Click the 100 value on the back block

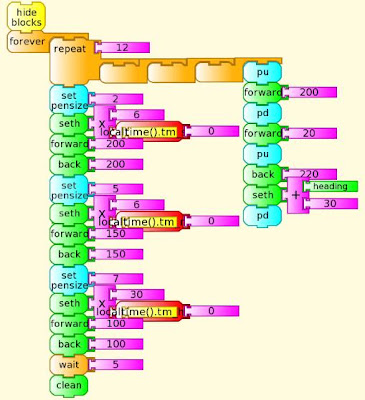pyautogui.click(x=115, y=344)
